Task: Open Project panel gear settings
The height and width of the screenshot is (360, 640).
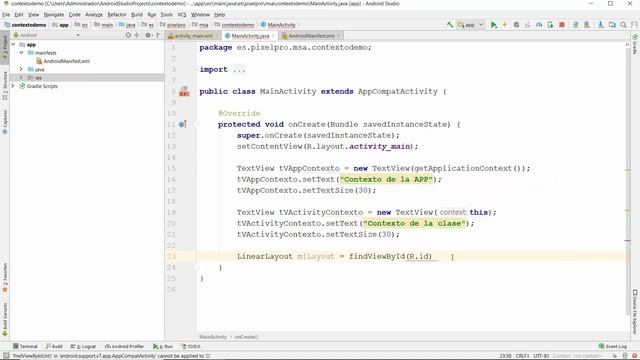Action: (x=148, y=35)
